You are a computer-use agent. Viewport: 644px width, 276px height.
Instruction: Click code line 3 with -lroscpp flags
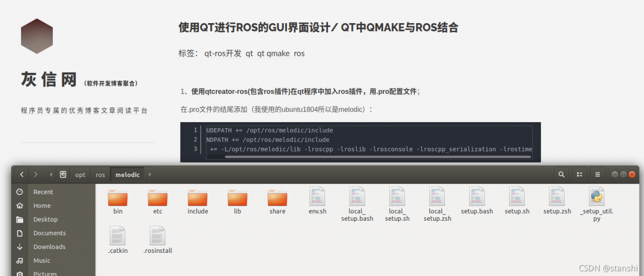[x=371, y=149]
